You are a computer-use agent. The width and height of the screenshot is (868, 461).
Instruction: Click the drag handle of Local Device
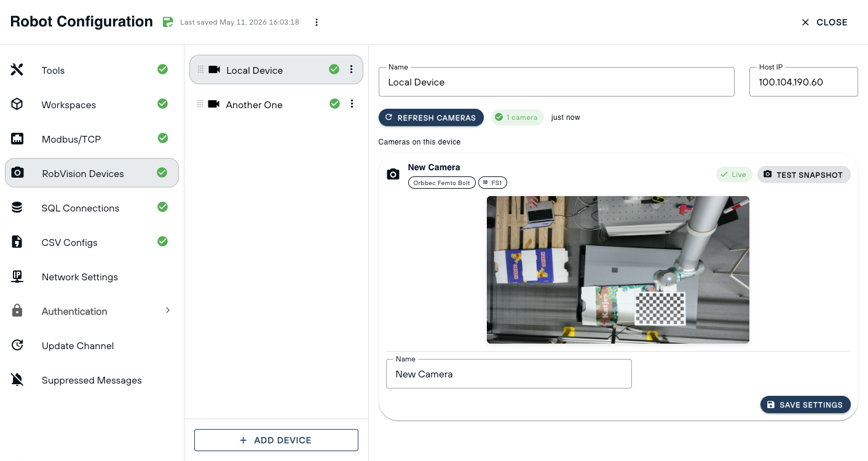pos(200,69)
